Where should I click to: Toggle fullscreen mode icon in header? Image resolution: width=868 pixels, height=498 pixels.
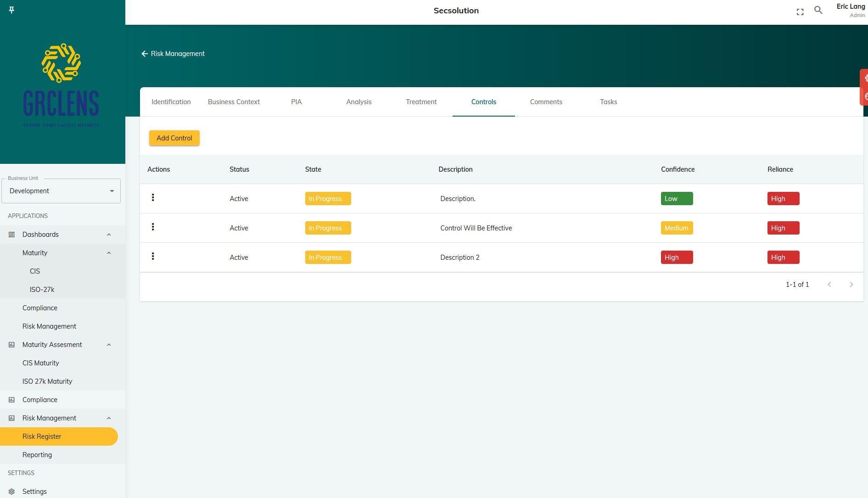[x=800, y=12]
